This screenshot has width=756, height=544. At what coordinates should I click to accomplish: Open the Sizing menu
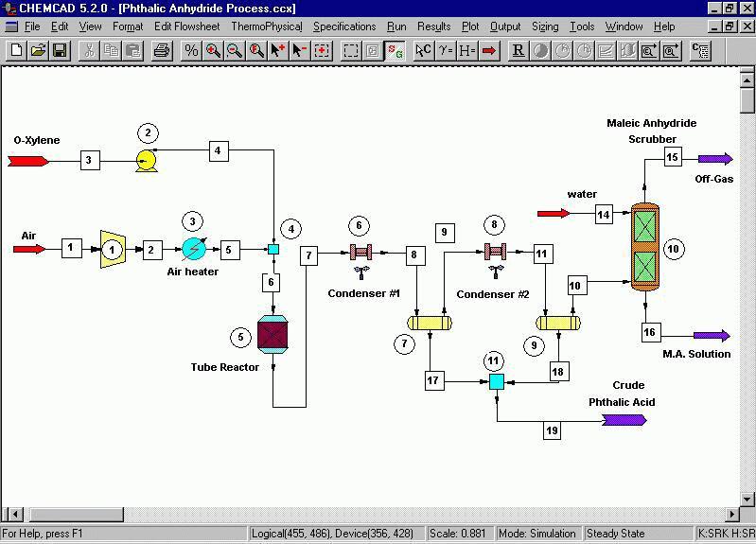click(545, 26)
